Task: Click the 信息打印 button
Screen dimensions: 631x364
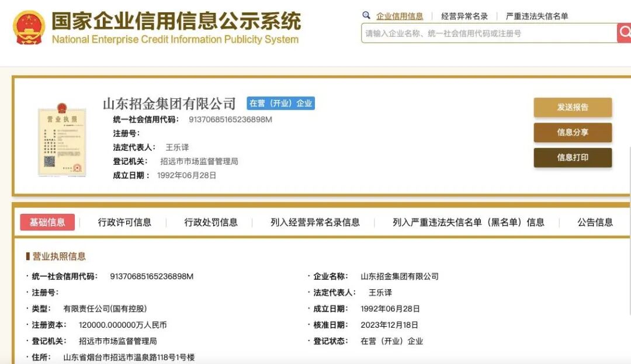Action: 573,158
